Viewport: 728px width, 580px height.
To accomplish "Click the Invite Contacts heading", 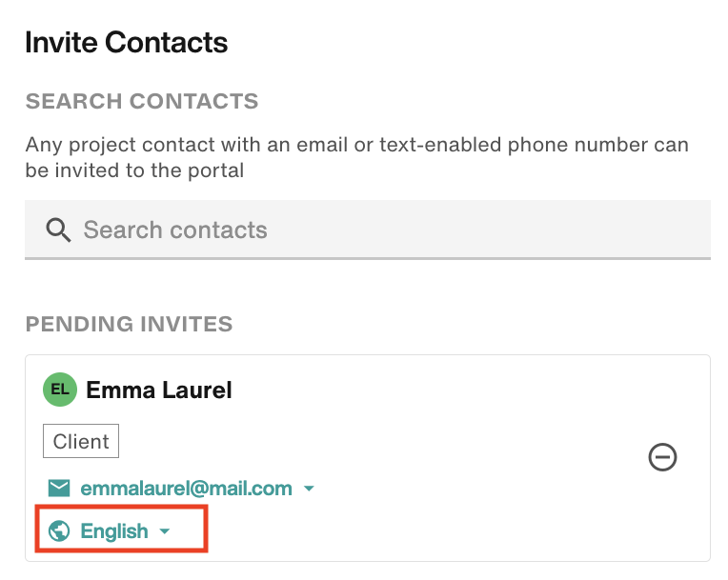I will click(127, 42).
